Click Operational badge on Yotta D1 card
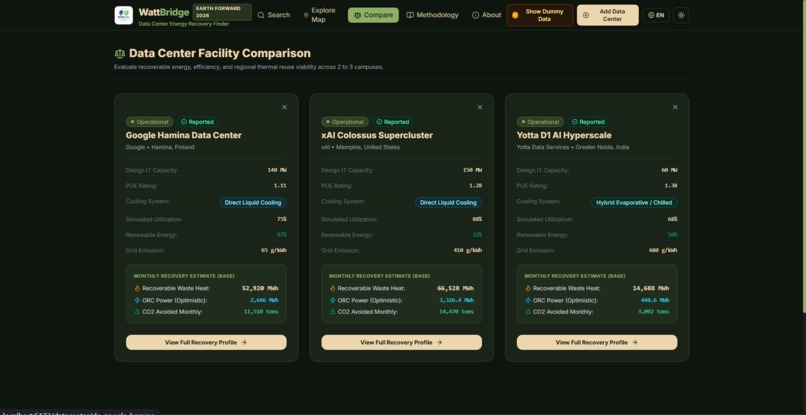This screenshot has height=415, width=806. [540, 122]
